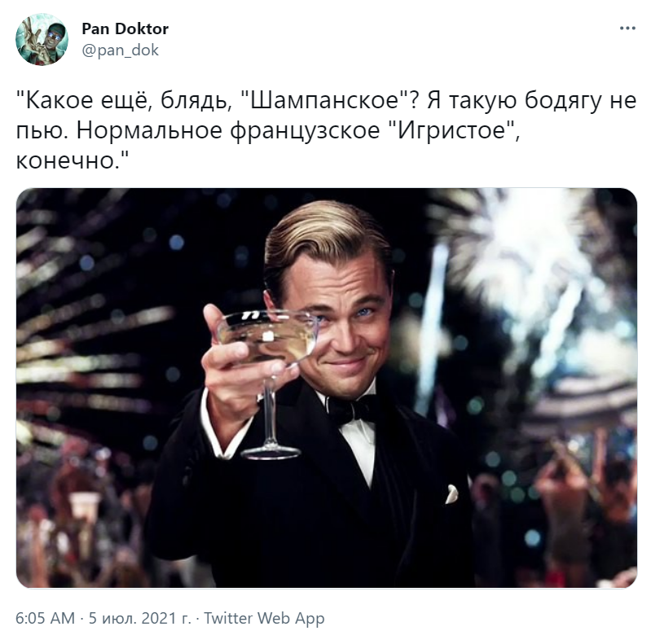Image resolution: width=651 pixels, height=644 pixels.
Task: Click the word "французское" in the tweet text
Action: coord(305,131)
